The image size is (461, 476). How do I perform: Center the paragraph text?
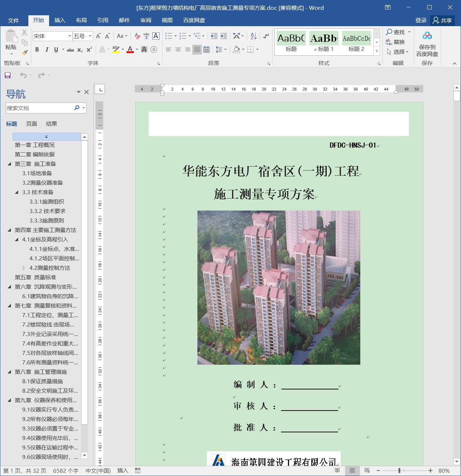(178, 49)
